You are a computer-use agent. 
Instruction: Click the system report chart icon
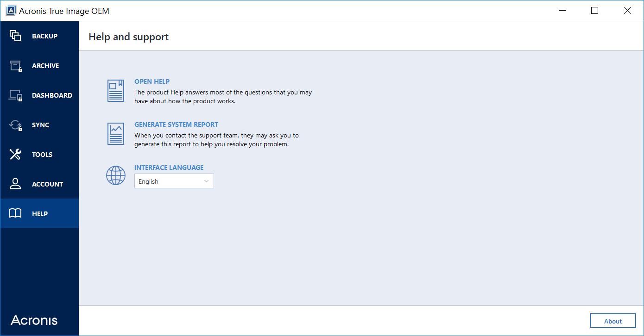pos(116,134)
